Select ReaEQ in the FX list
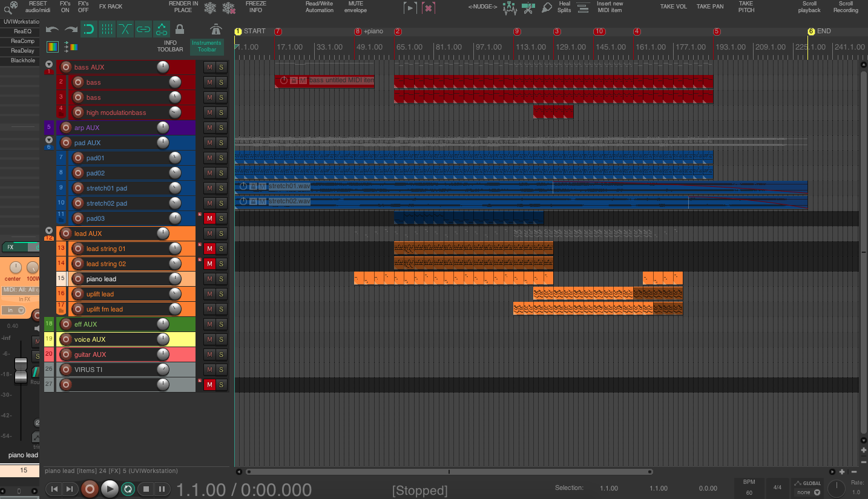Screen dimensions: 868x499 click(x=22, y=31)
